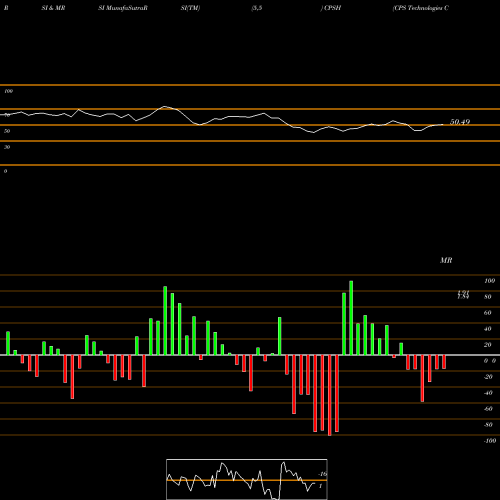Click the 'CPSH' ticker symbol label

[x=332, y=8]
